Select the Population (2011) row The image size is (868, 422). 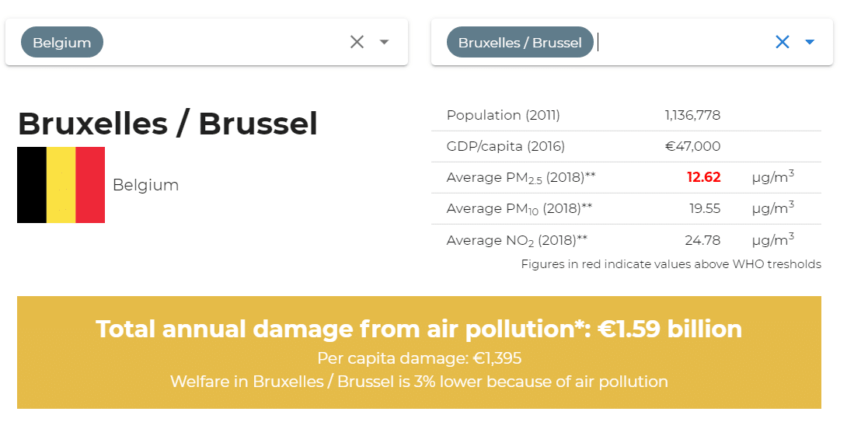626,115
